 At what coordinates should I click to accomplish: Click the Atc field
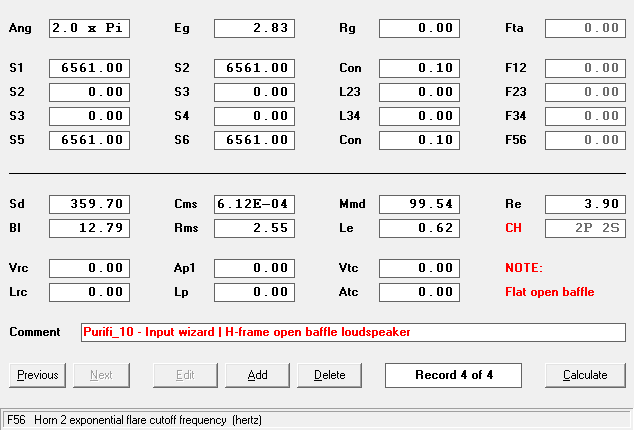[419, 292]
